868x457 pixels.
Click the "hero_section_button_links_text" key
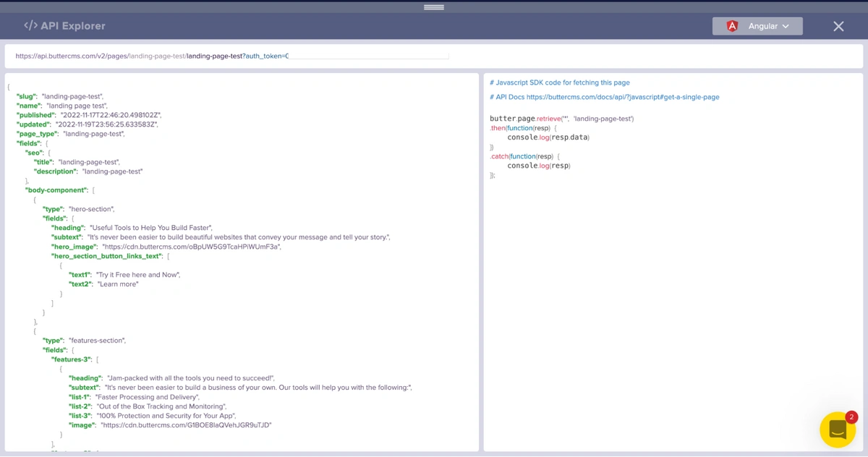(107, 256)
